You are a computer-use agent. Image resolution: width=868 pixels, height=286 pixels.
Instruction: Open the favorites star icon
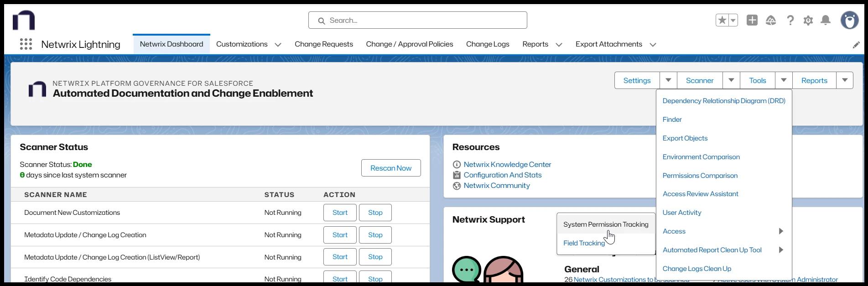722,20
